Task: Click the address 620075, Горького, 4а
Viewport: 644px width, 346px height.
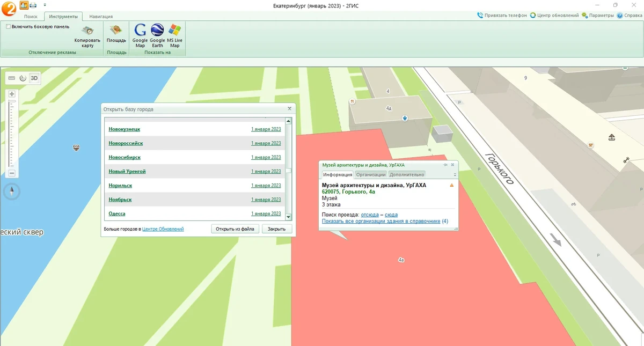Action: click(x=348, y=192)
